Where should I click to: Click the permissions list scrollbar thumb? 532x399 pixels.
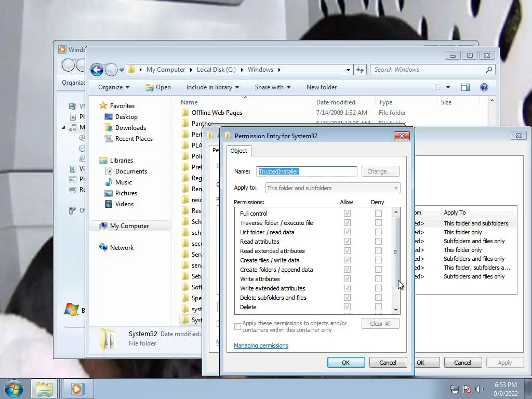tap(395, 252)
